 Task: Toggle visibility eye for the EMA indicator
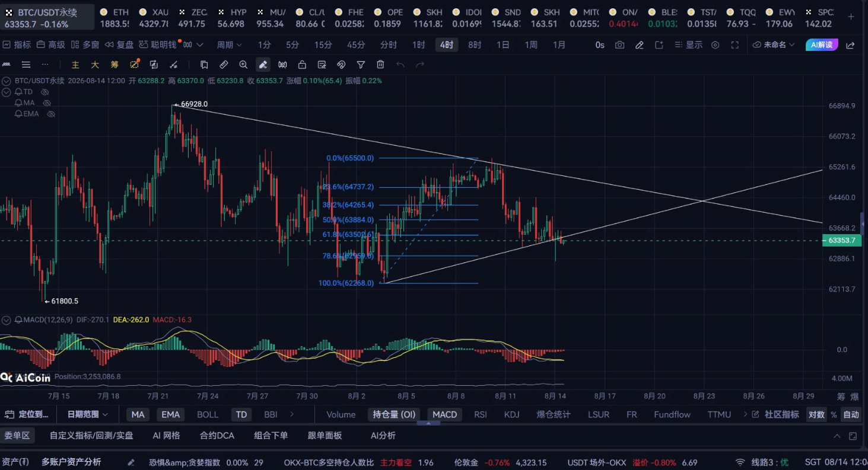pyautogui.click(x=51, y=114)
